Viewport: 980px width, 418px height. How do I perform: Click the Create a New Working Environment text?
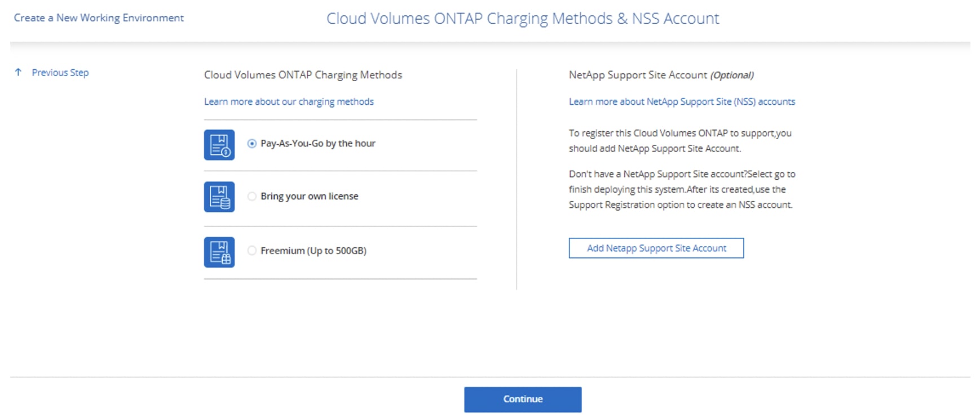[99, 18]
